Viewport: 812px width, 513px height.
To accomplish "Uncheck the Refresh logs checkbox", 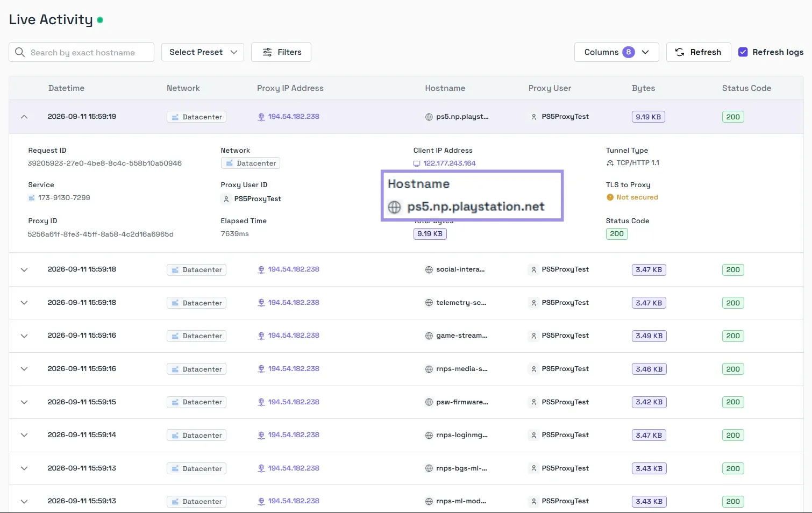I will 743,52.
